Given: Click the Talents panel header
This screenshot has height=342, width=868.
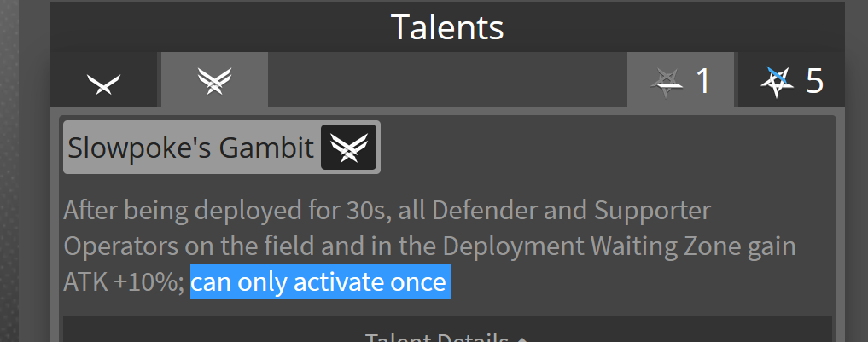Looking at the screenshot, I should tap(446, 27).
